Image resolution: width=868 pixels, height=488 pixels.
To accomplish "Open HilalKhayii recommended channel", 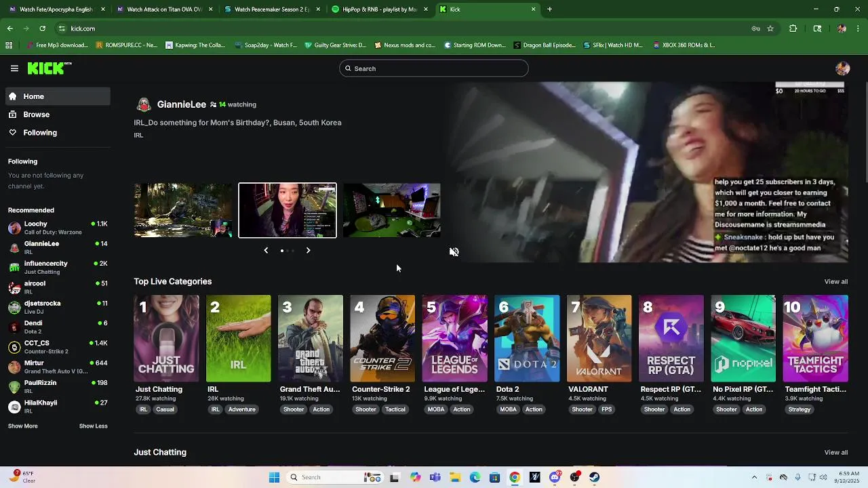I will coord(58,407).
